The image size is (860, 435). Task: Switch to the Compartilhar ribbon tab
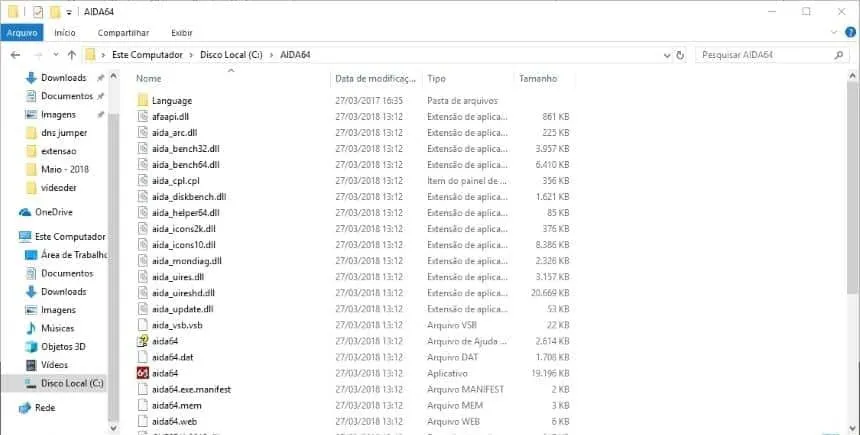(x=123, y=33)
